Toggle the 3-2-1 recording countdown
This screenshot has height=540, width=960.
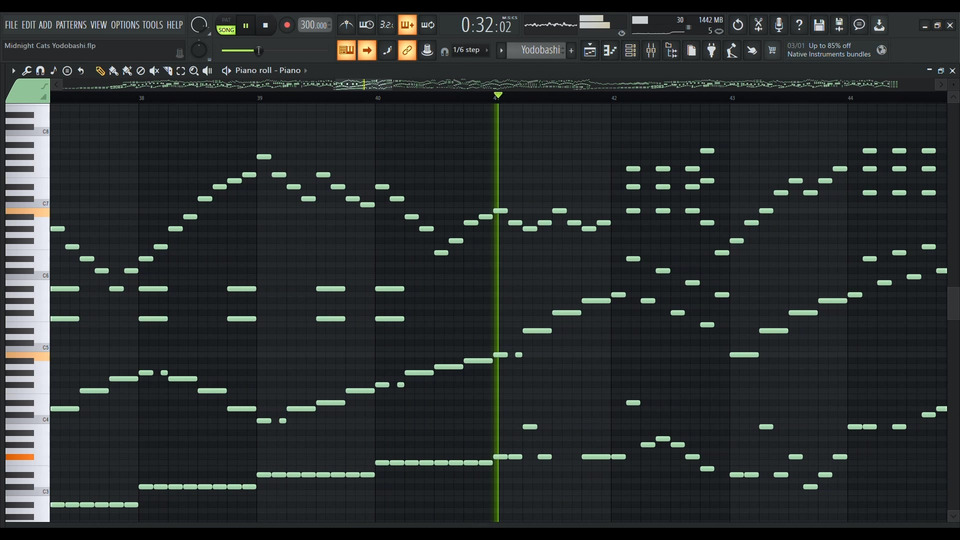point(387,25)
